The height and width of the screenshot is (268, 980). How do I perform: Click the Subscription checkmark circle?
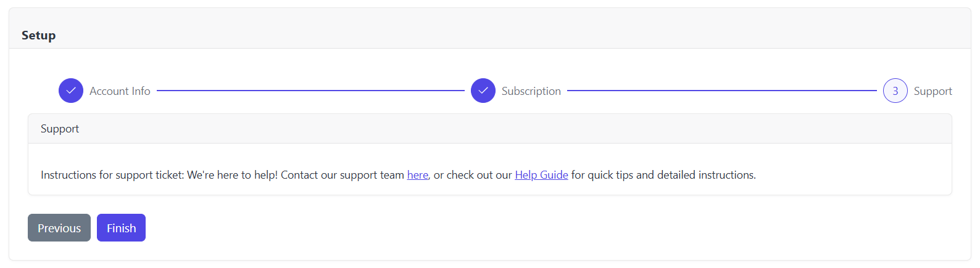[483, 91]
